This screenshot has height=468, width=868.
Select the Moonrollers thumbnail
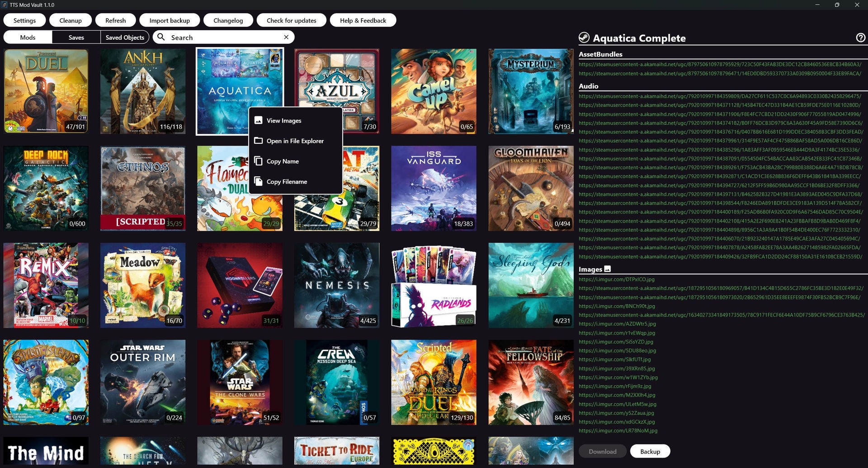click(240, 285)
